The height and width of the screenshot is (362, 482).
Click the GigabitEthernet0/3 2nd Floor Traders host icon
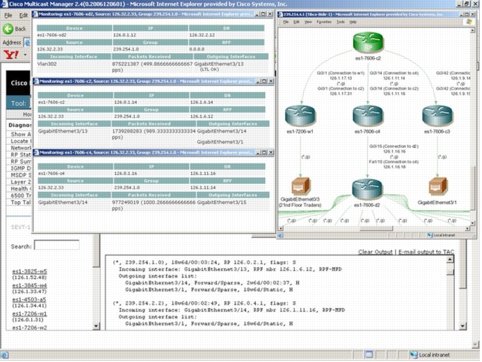point(301,186)
